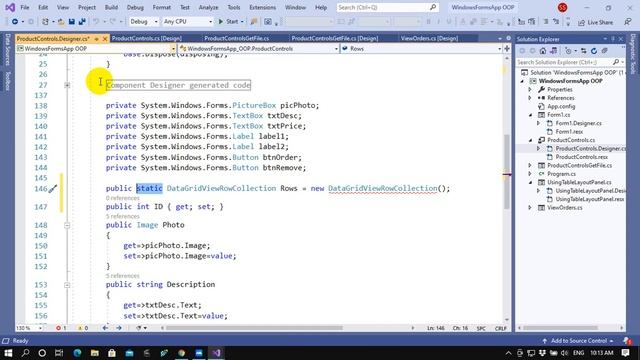Switch to ProductControlsGetFile.cs tab
This screenshot has width=640, height=360.
236,38
